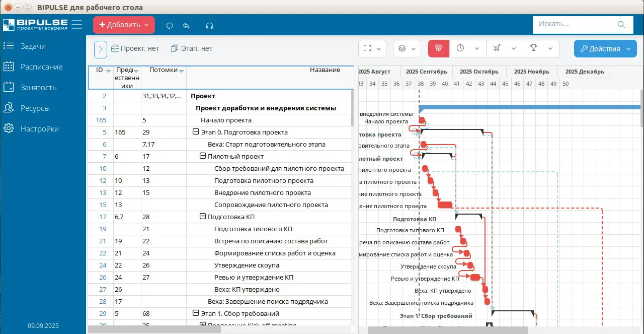
Task: Collapse Этап 0. Подготовка проекта row
Action: pos(196,132)
